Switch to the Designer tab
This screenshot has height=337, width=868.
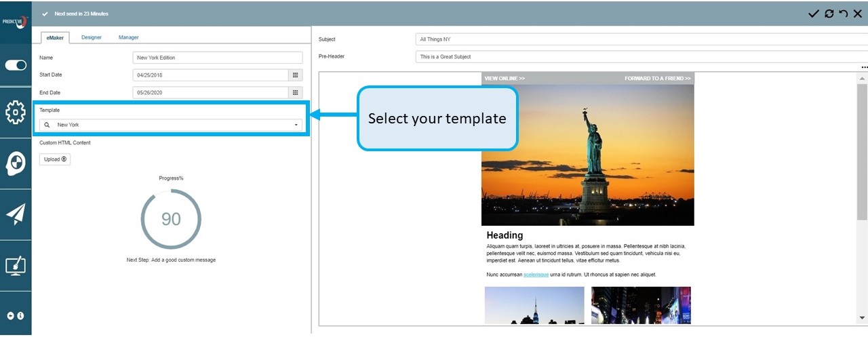[92, 37]
